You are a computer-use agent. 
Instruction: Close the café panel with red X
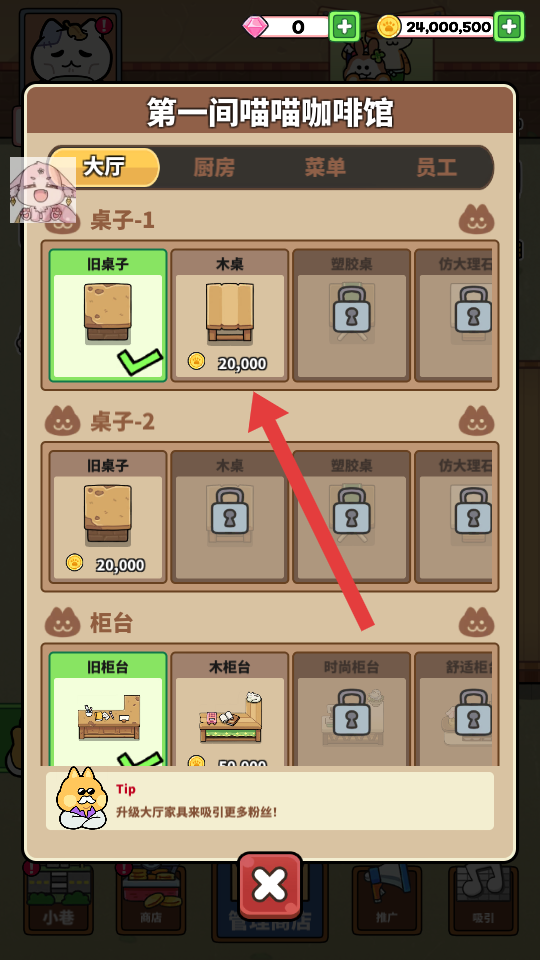(270, 885)
